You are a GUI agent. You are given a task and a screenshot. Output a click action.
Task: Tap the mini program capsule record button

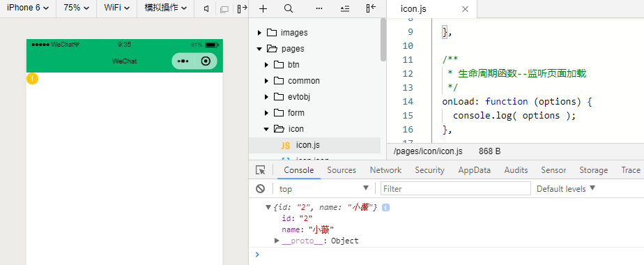tap(206, 61)
